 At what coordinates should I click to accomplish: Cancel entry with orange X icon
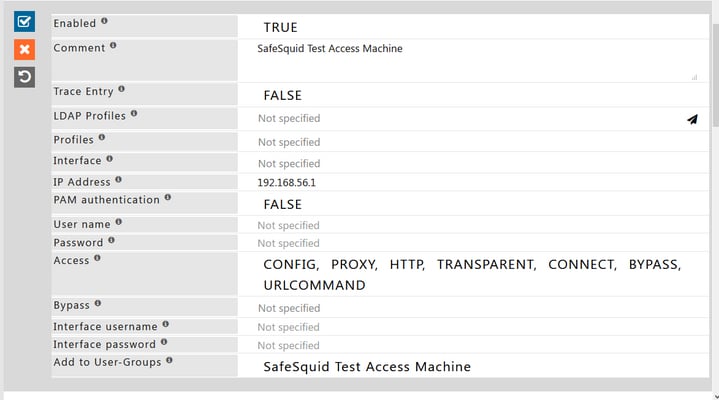(x=24, y=49)
